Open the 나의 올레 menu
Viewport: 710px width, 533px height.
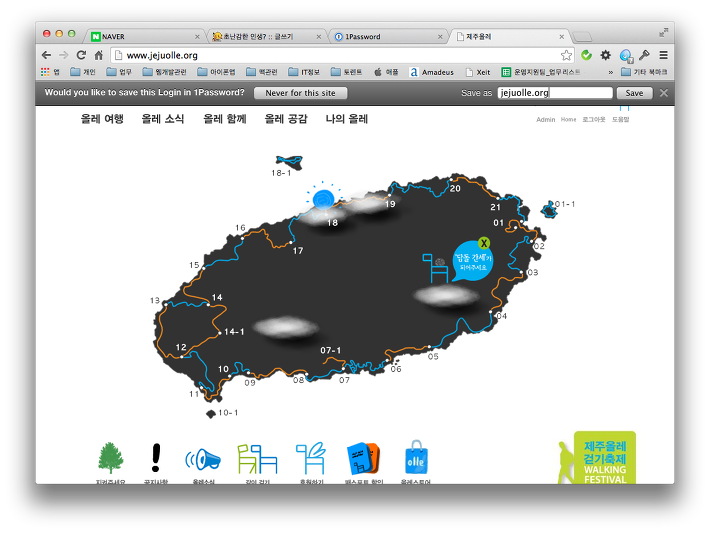[346, 119]
